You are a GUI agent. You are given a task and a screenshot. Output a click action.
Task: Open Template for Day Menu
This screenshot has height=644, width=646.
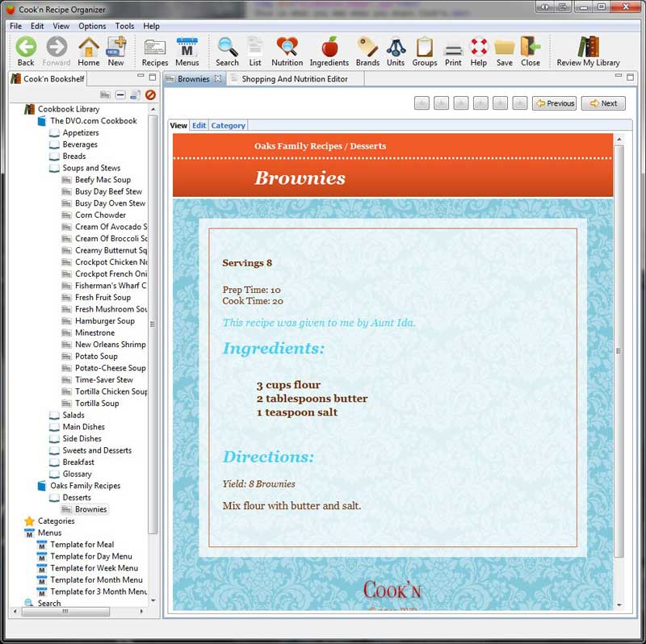pyautogui.click(x=91, y=556)
